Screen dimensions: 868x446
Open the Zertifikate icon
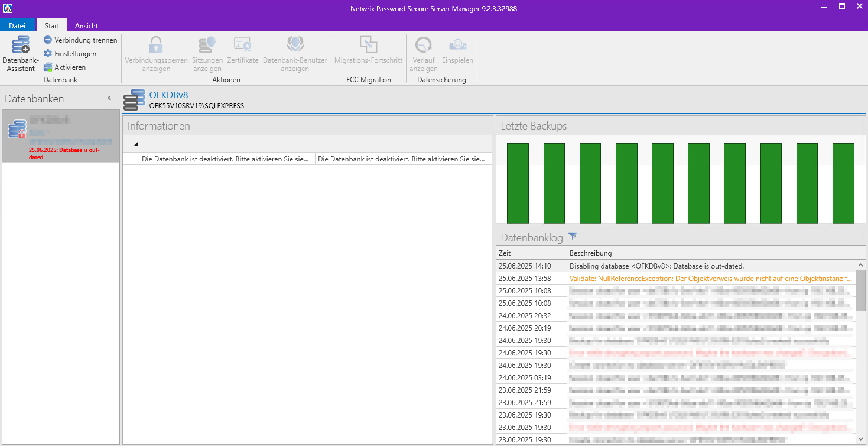[x=243, y=50]
